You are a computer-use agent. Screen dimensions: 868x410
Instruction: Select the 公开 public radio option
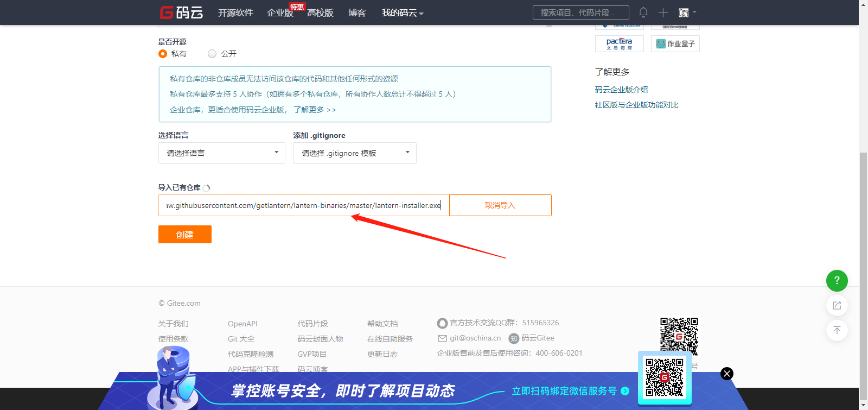click(212, 54)
